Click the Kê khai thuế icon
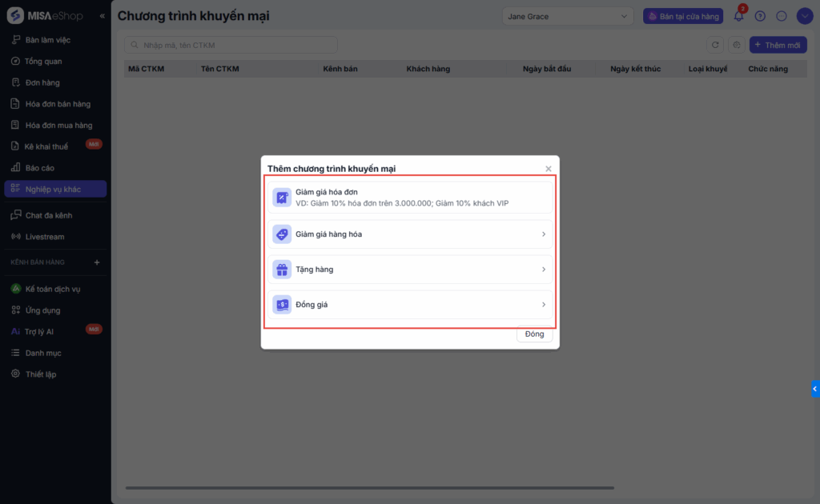 click(15, 146)
